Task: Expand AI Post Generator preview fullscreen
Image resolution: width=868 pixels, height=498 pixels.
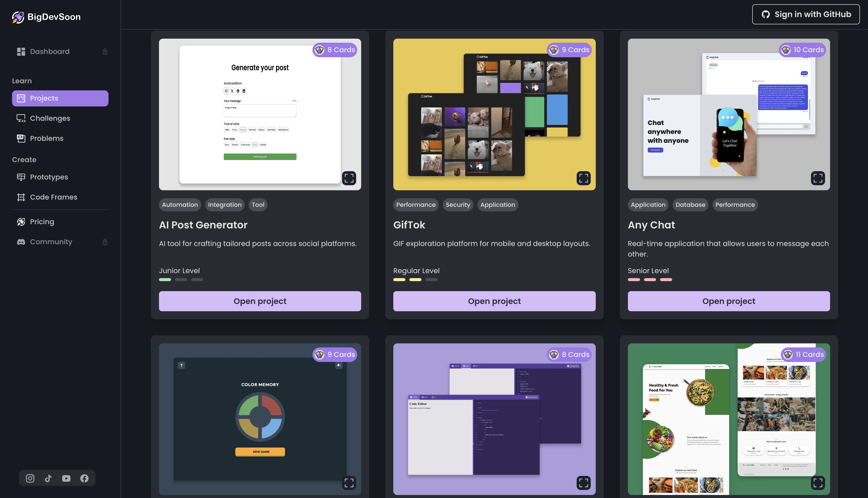Action: pyautogui.click(x=349, y=178)
